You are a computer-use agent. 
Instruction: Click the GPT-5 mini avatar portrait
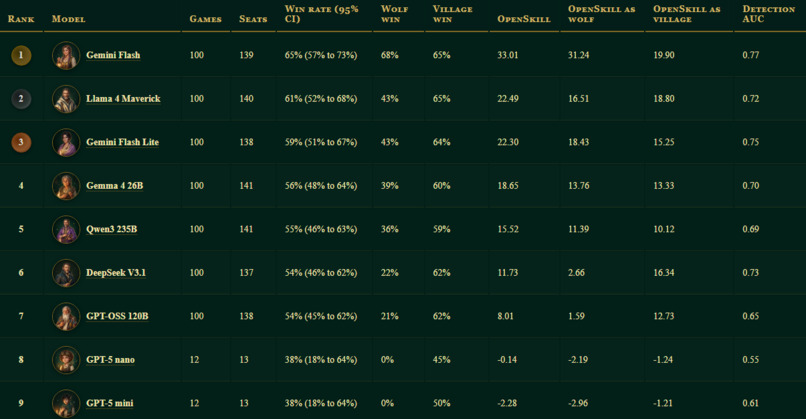[x=66, y=403]
